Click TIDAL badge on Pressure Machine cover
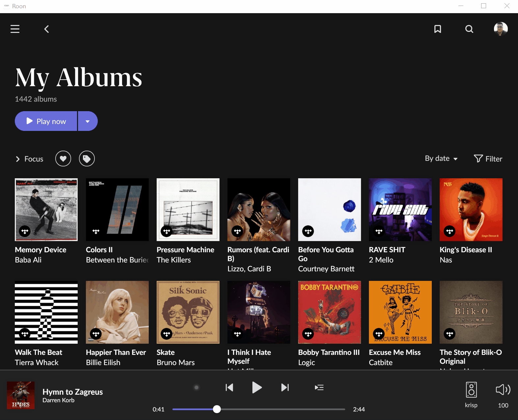Image resolution: width=518 pixels, height=420 pixels. [x=167, y=231]
